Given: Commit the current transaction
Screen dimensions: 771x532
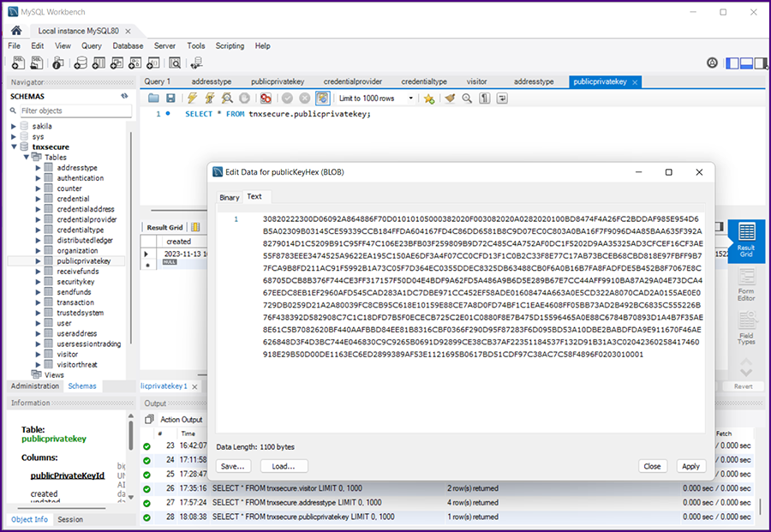Looking at the screenshot, I should pyautogui.click(x=287, y=99).
